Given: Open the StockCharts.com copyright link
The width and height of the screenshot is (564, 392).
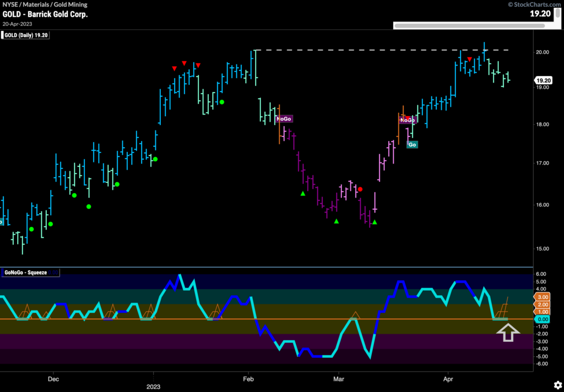Looking at the screenshot, I should (x=534, y=4).
